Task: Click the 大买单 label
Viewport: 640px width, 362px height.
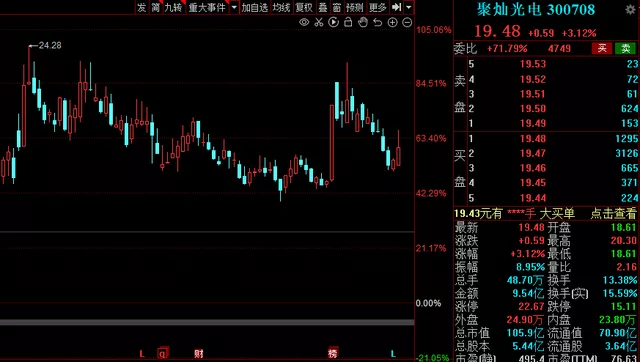Action: click(557, 213)
